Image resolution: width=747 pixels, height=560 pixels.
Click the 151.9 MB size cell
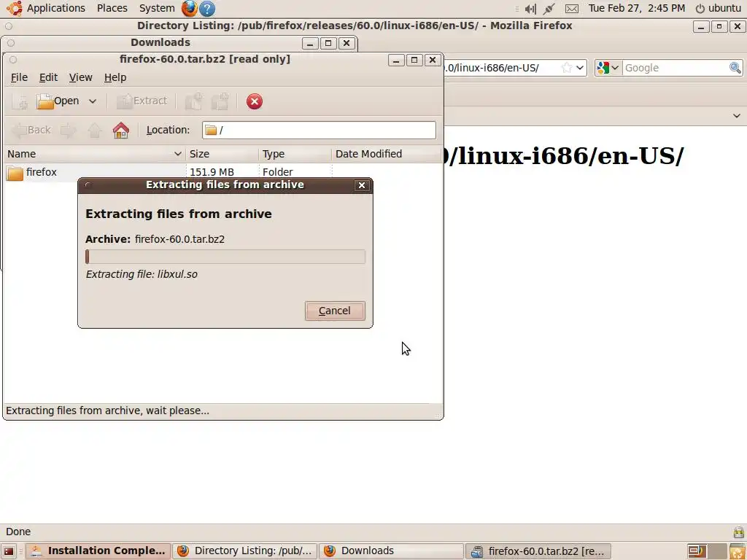coord(212,172)
